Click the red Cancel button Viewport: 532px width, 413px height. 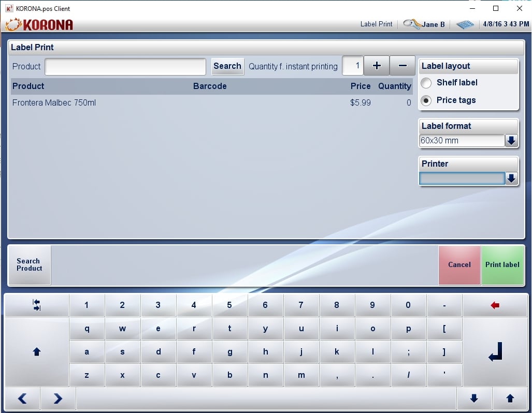pos(459,265)
